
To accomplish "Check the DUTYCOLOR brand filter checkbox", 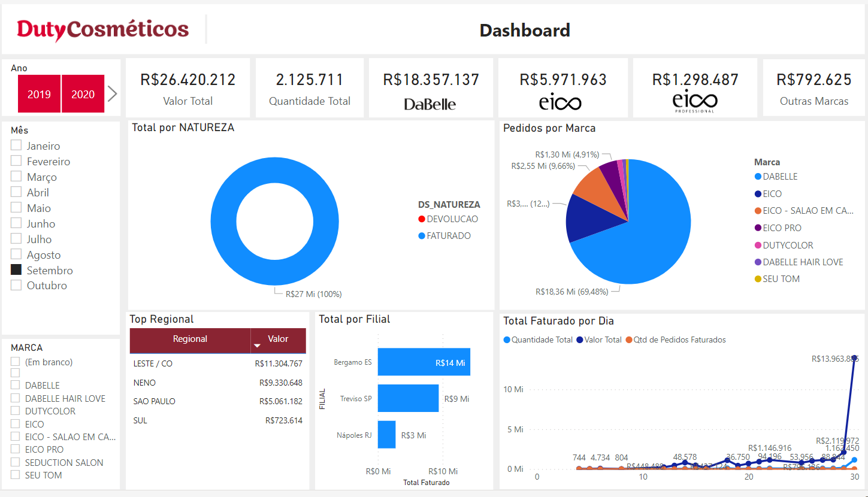I will 15,411.
